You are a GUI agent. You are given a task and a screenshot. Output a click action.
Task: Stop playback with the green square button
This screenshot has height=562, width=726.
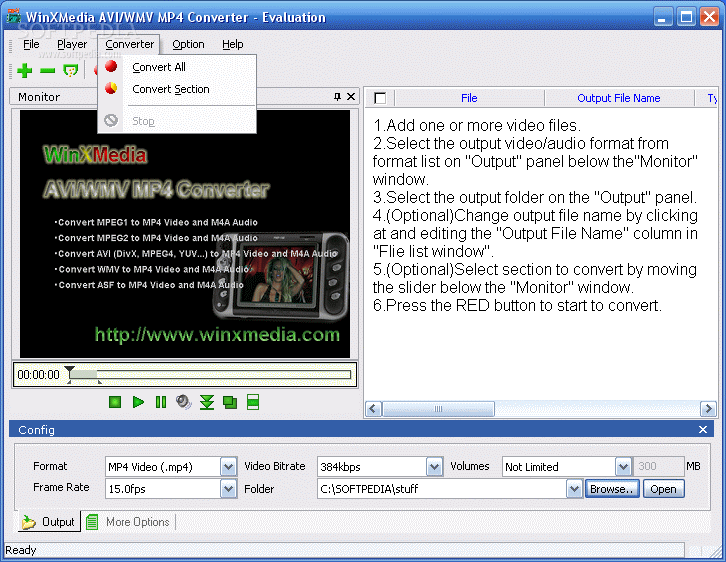[x=115, y=402]
